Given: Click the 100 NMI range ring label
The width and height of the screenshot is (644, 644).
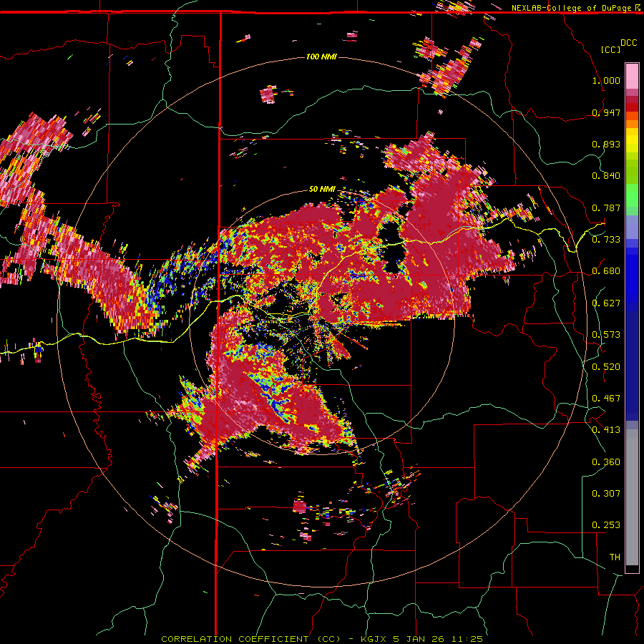Looking at the screenshot, I should coord(321,57).
